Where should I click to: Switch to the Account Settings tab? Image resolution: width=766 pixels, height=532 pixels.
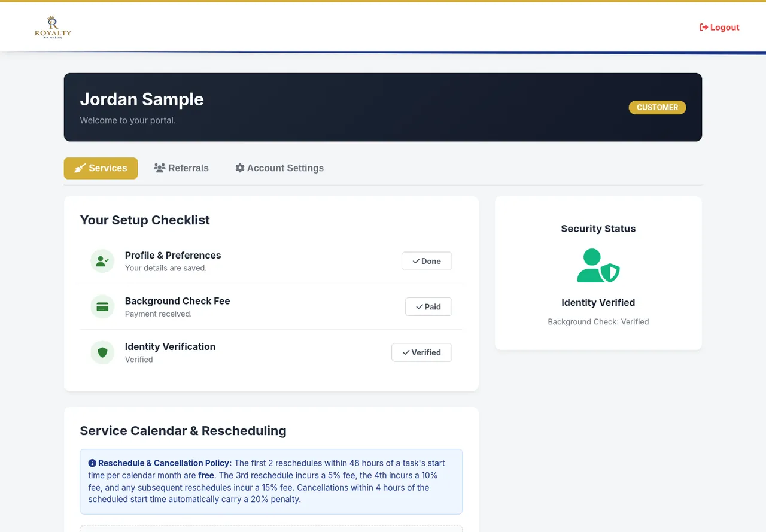[279, 168]
